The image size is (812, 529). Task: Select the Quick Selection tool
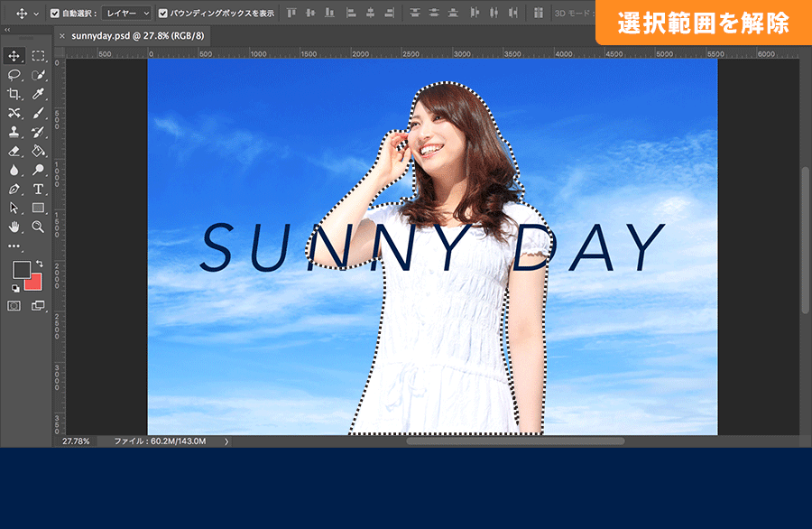point(38,75)
